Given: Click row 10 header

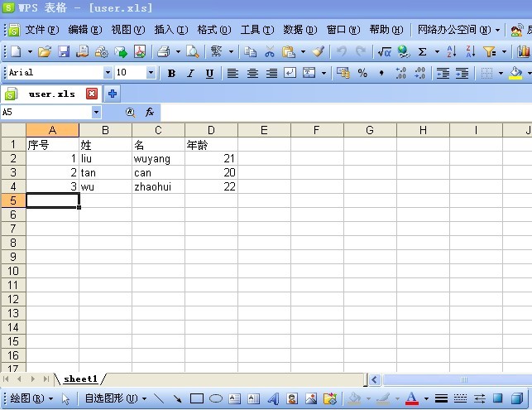Looking at the screenshot, I should click(13, 271).
